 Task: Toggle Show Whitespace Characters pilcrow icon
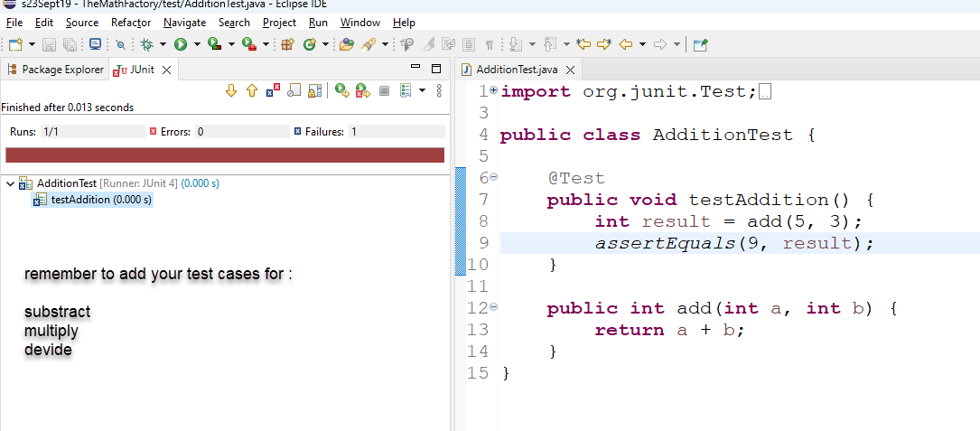click(x=490, y=44)
